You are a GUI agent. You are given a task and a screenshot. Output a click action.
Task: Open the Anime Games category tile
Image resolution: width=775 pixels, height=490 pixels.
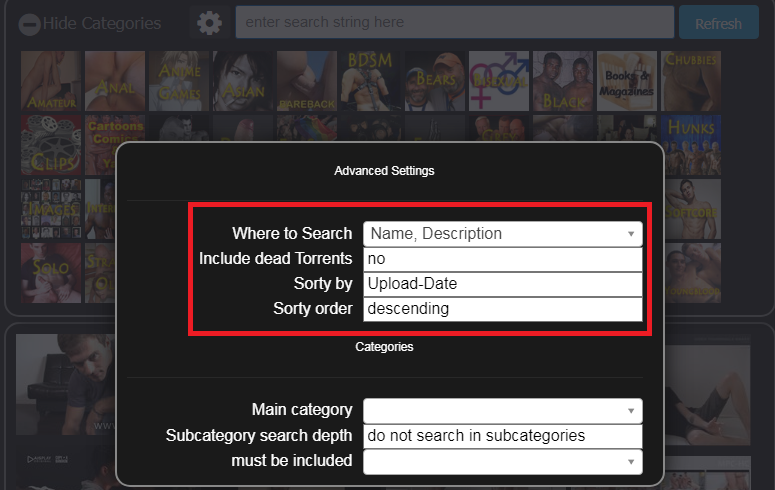[178, 81]
